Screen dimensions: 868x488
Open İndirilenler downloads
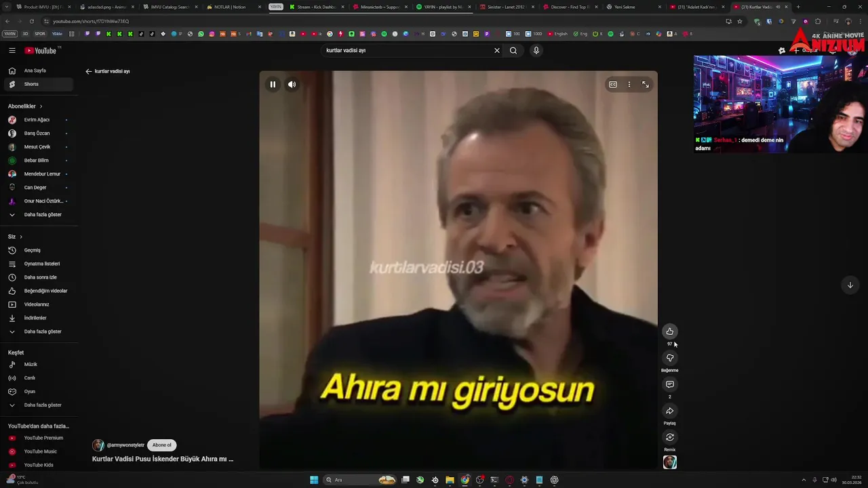(x=39, y=318)
